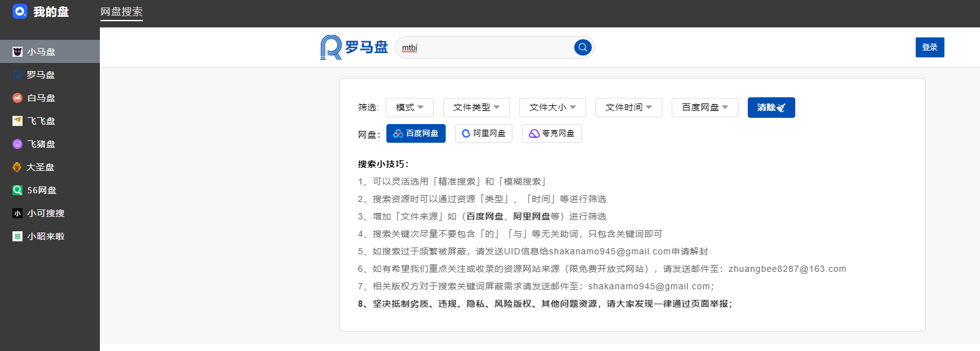This screenshot has width=980, height=351.
Task: Select 罗马盘 in the sidebar
Action: (x=50, y=75)
